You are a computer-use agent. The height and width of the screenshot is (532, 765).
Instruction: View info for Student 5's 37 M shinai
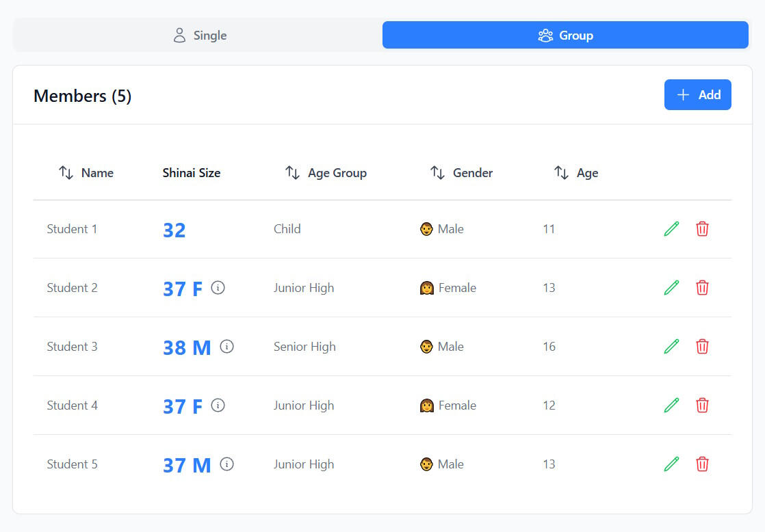click(x=226, y=464)
